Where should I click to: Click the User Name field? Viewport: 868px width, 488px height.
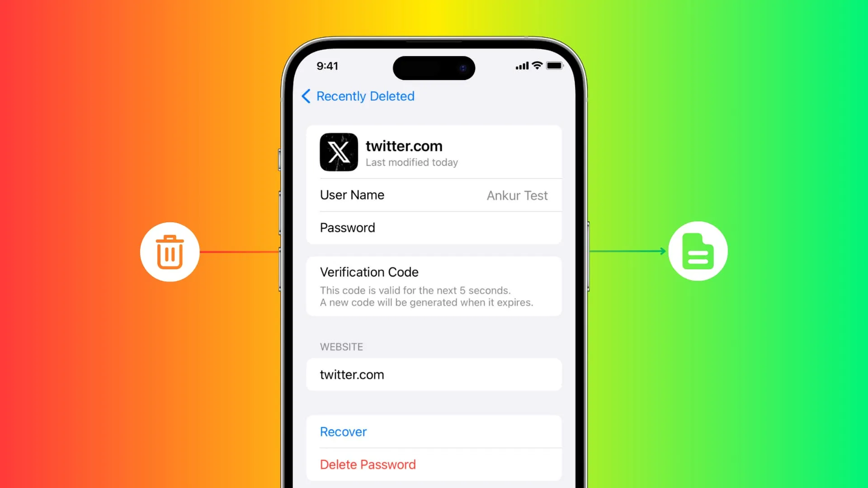434,196
